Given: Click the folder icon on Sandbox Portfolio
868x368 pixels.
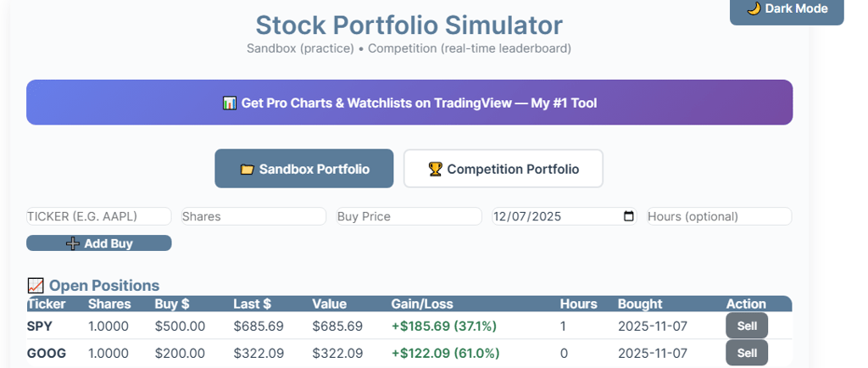Looking at the screenshot, I should point(247,170).
